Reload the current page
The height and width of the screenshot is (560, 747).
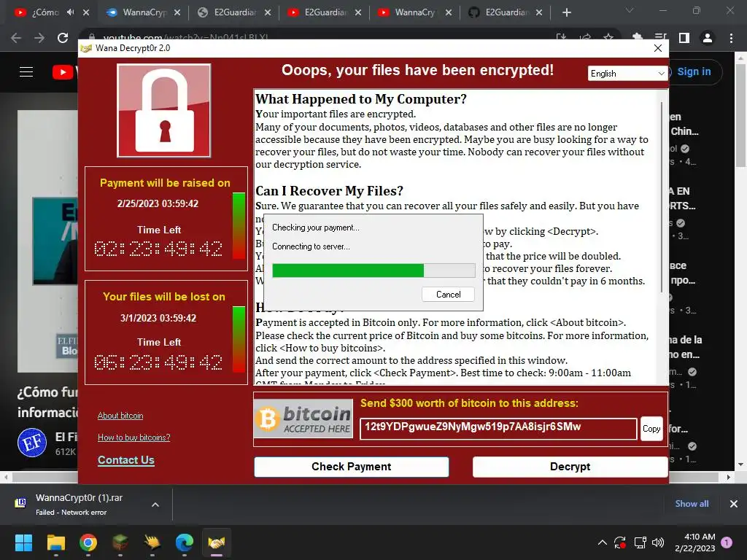(63, 38)
